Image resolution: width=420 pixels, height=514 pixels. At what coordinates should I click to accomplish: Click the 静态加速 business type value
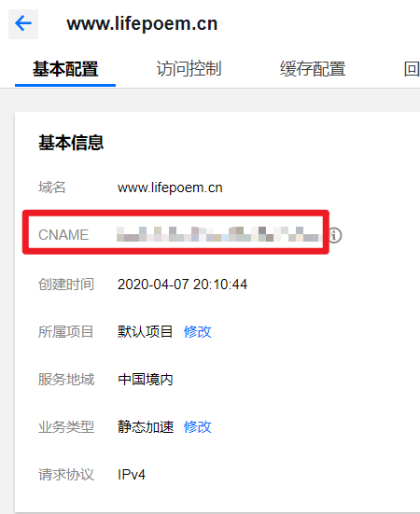point(146,427)
